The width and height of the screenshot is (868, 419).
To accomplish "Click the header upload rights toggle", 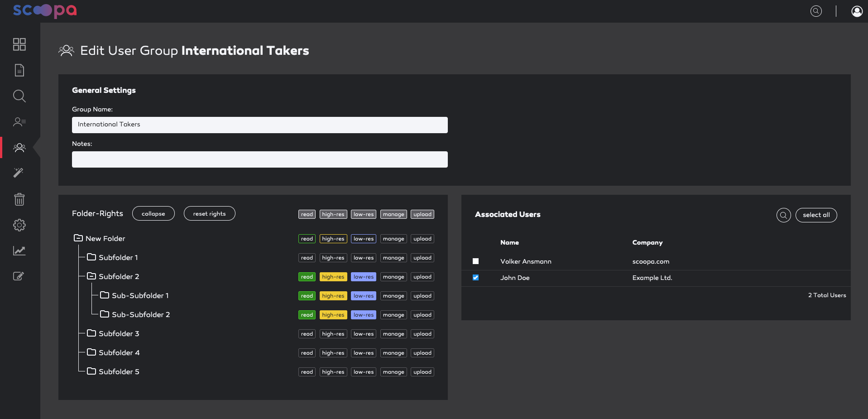I will [422, 214].
